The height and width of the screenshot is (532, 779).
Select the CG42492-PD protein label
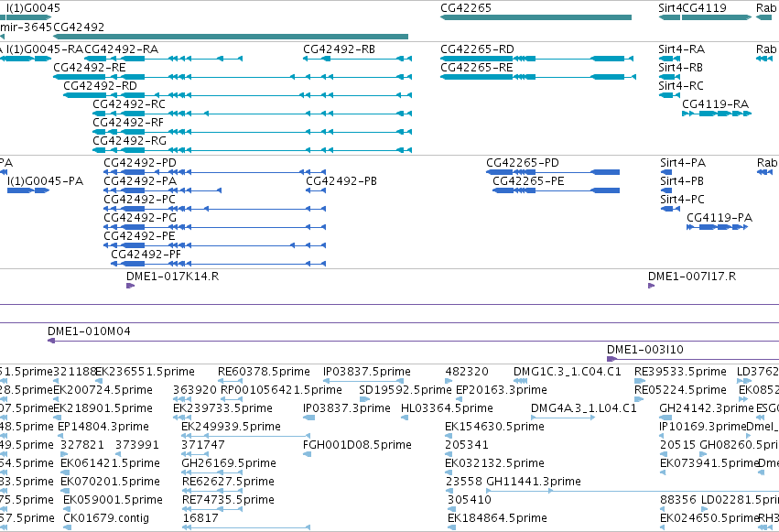click(x=140, y=163)
